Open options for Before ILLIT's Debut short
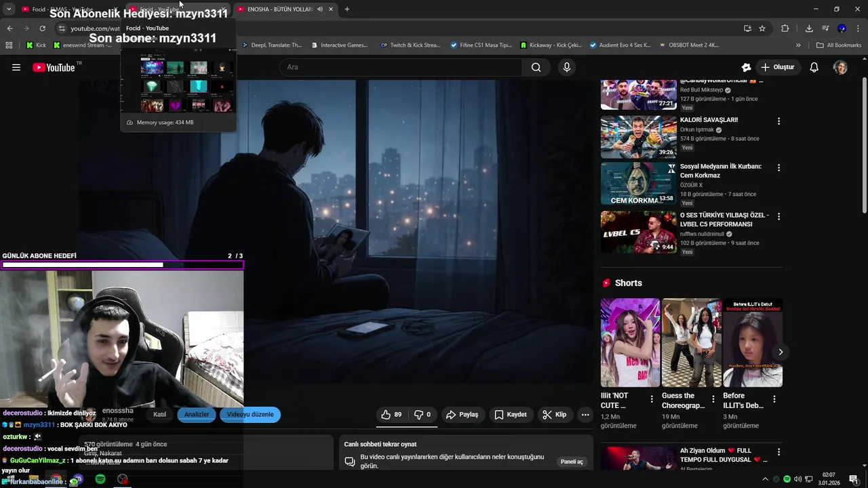This screenshot has width=868, height=488. [x=774, y=399]
